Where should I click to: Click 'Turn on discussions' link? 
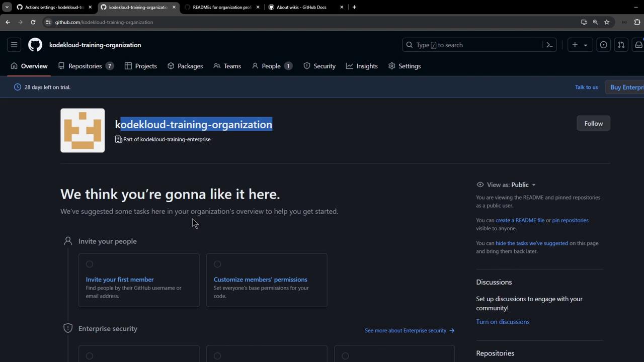pos(503,322)
